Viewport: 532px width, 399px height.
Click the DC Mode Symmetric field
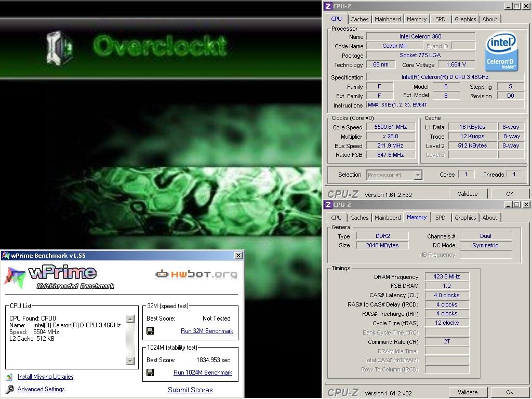(x=486, y=245)
